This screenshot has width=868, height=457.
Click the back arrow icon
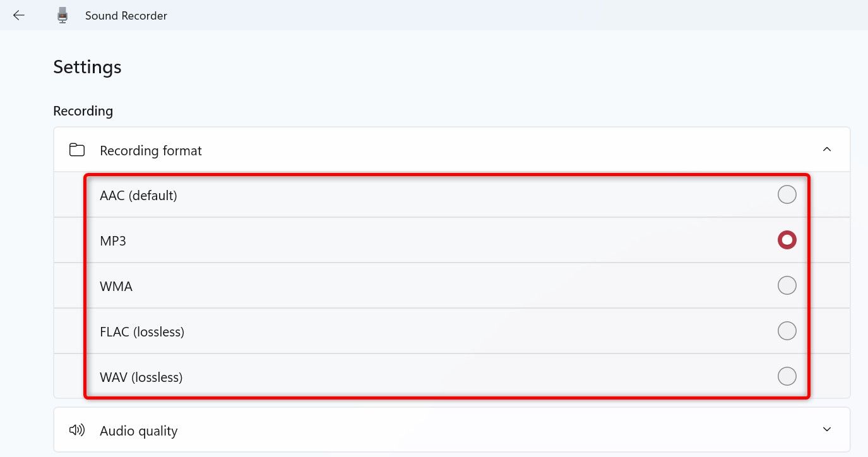coord(19,15)
